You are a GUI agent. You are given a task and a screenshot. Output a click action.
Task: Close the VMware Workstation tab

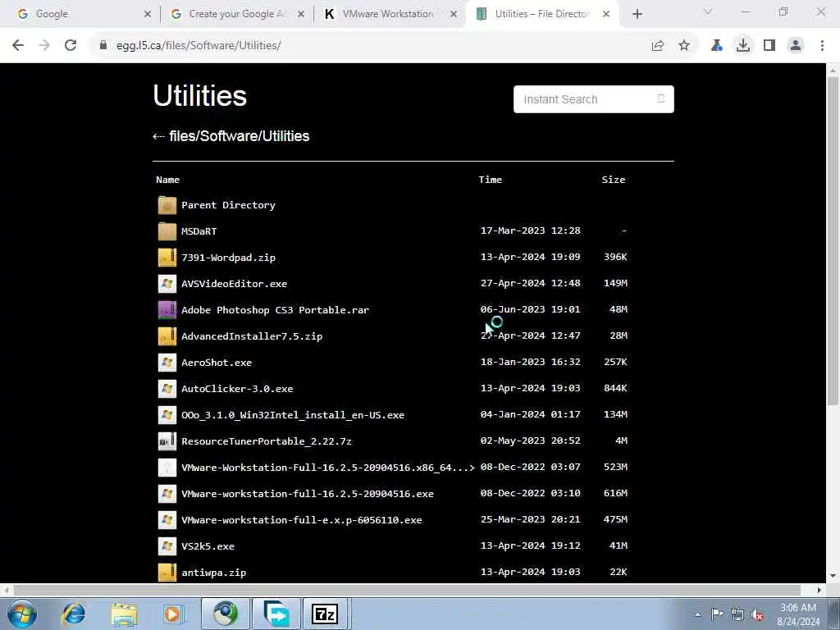click(x=453, y=15)
